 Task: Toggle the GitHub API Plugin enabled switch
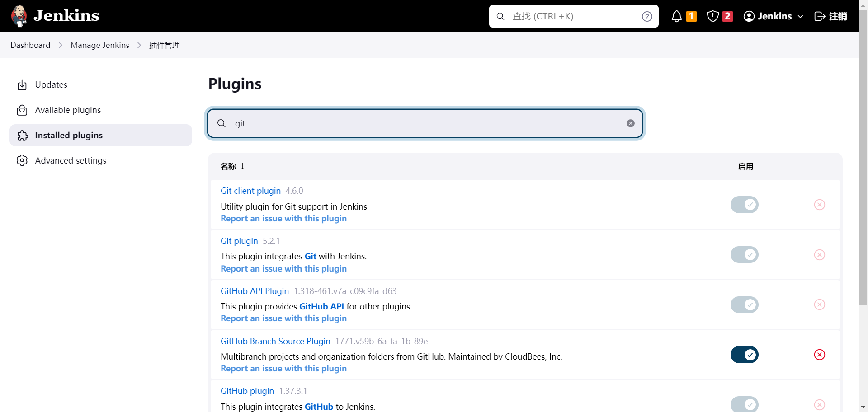744,304
